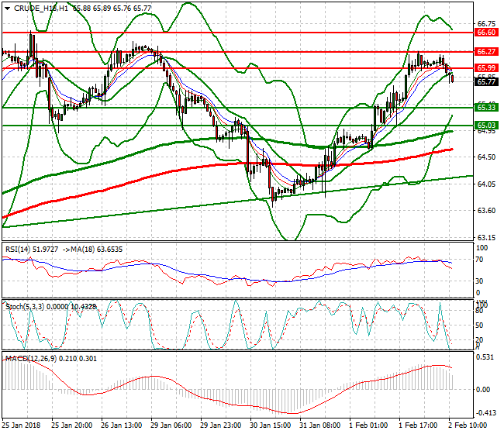
Task: Click the 63.60 price axis label
Action: [x=486, y=211]
